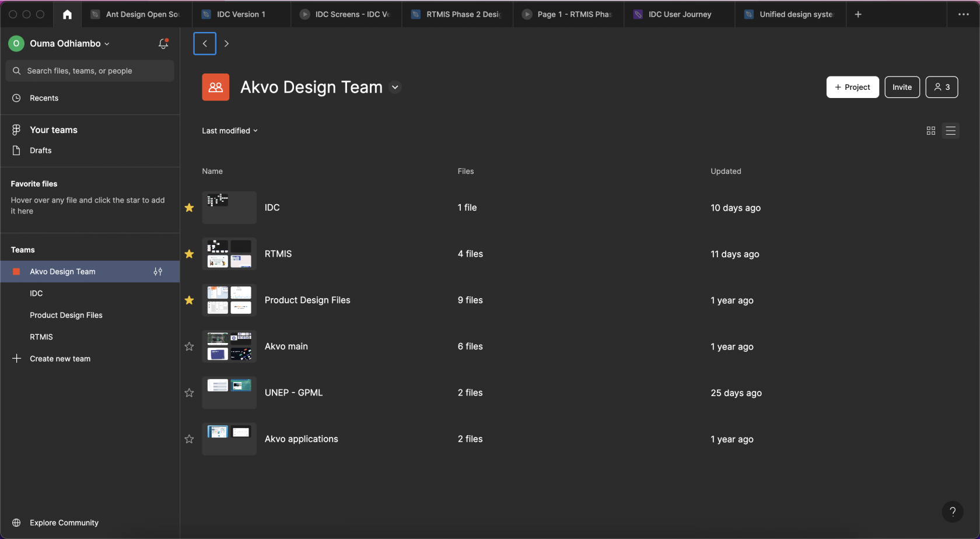The width and height of the screenshot is (980, 539).
Task: Unstar the IDC project
Action: click(x=189, y=208)
